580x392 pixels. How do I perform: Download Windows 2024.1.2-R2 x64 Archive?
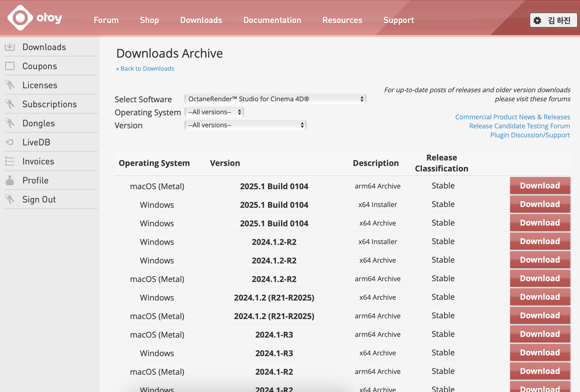pos(540,260)
